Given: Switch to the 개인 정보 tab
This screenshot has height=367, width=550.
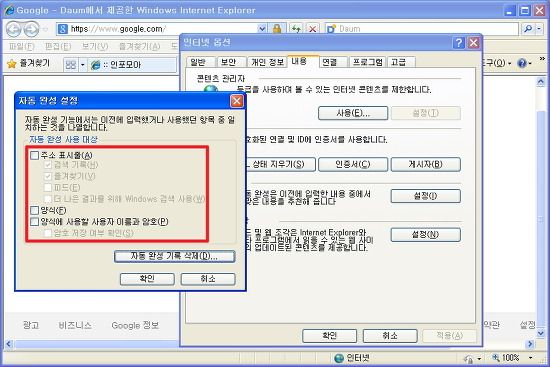Looking at the screenshot, I should 267,62.
